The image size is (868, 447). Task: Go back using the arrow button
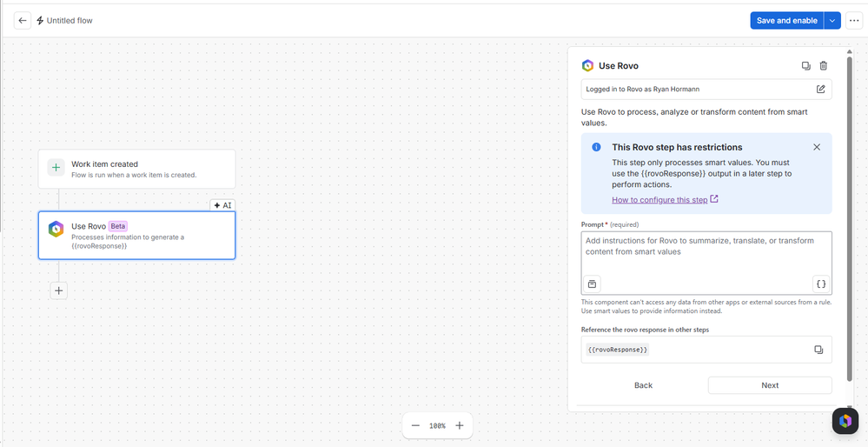(x=22, y=21)
